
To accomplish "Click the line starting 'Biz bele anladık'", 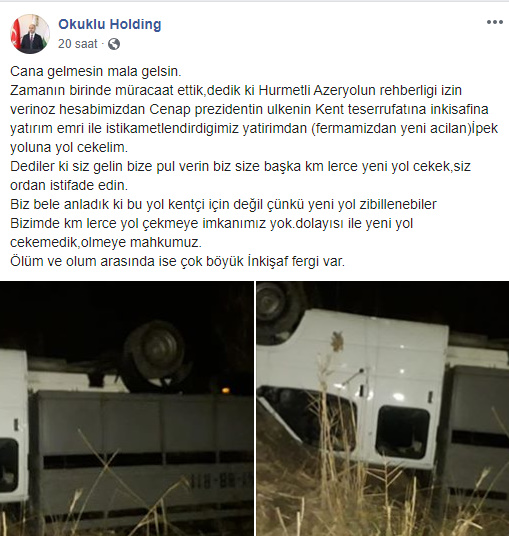I will pos(223,204).
